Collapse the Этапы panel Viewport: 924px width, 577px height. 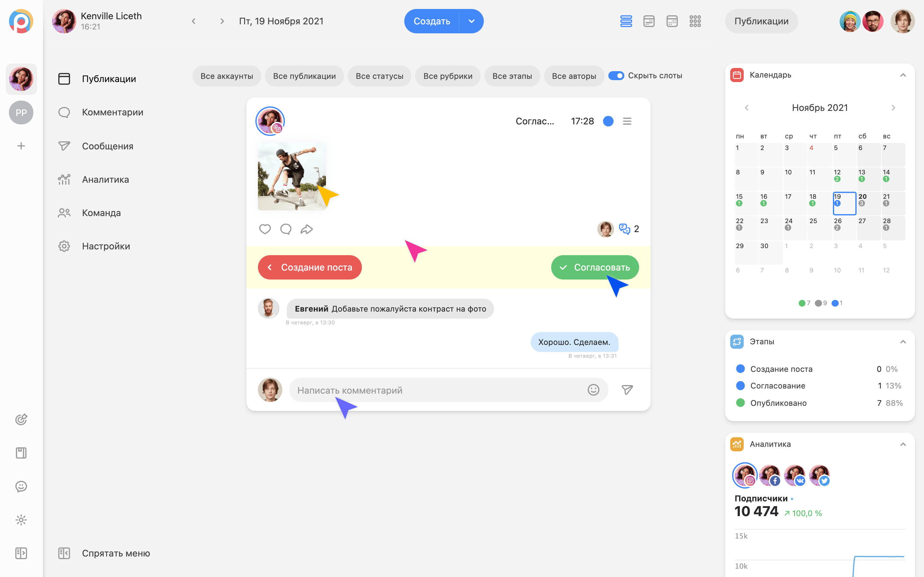point(903,341)
